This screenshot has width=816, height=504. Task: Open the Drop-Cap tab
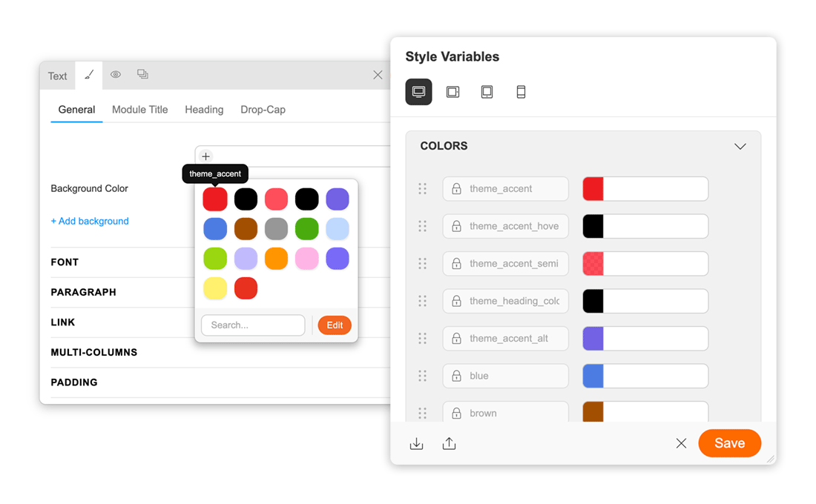point(263,110)
